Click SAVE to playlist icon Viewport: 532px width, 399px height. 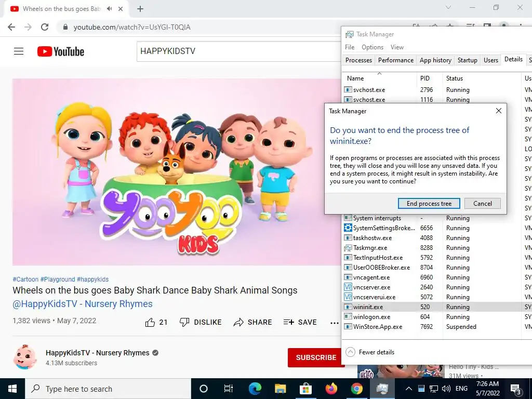[300, 322]
